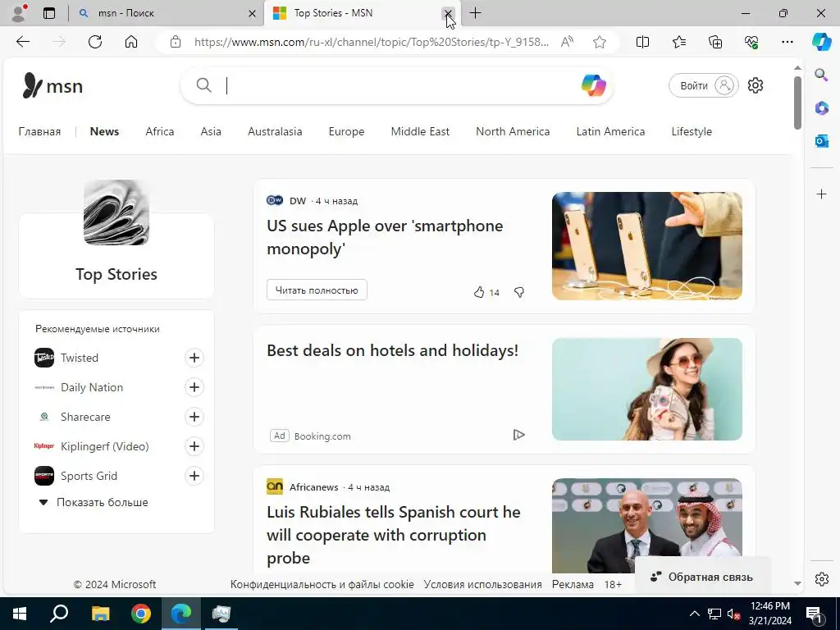Reload the page with the refresh icon
The height and width of the screenshot is (630, 840).
point(95,42)
